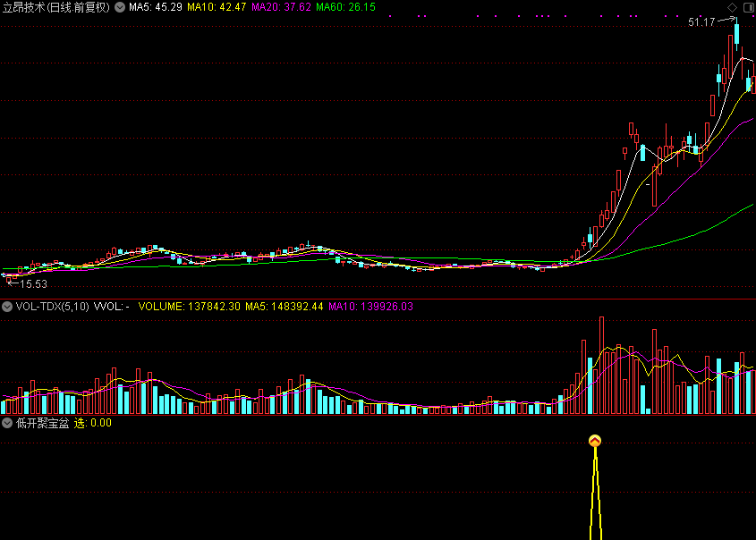Image resolution: width=756 pixels, height=540 pixels.
Task: Click the 15.53 low price marker
Action: coord(33,284)
